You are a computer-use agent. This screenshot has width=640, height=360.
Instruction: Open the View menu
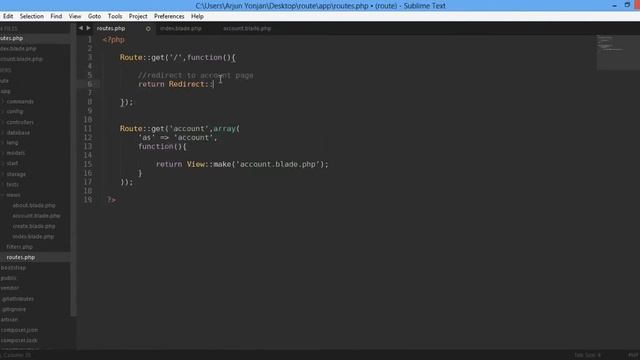pyautogui.click(x=75, y=16)
